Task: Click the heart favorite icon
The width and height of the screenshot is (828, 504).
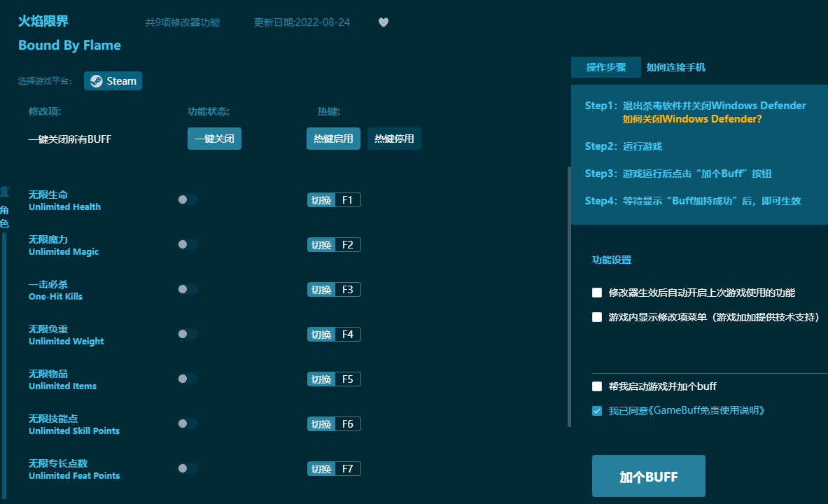Action: click(384, 22)
